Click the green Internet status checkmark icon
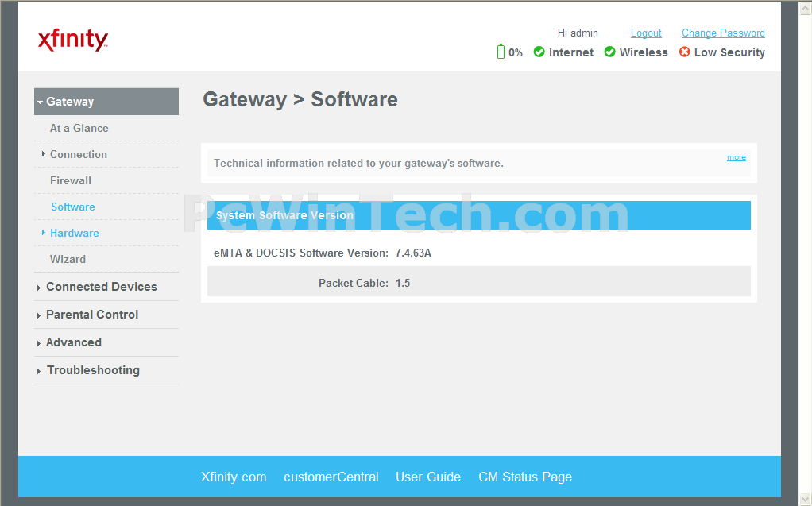This screenshot has width=812, height=506. (539, 52)
